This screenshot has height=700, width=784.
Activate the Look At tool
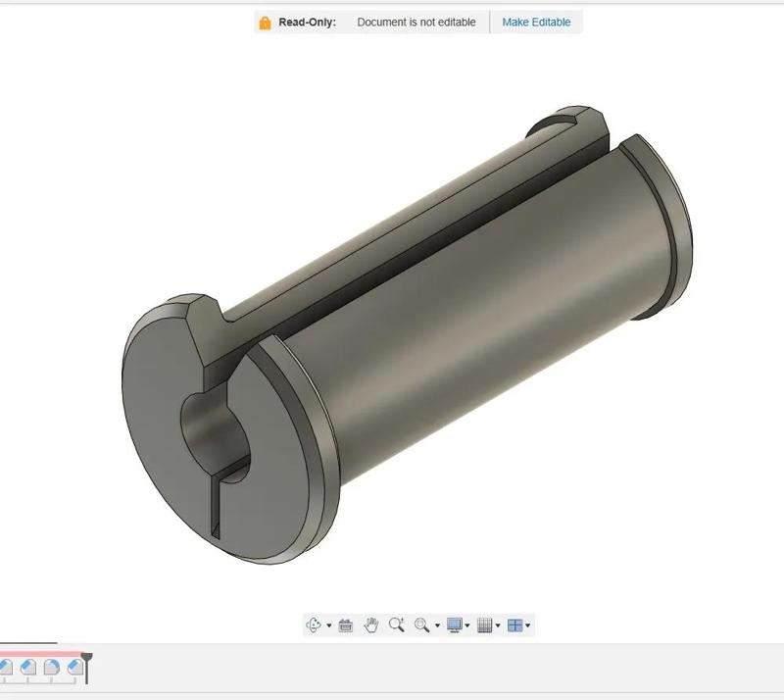click(346, 625)
